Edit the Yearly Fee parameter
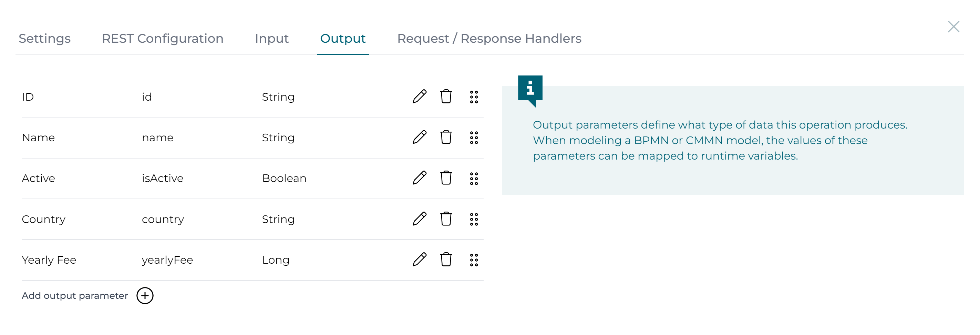The width and height of the screenshot is (980, 335). [x=419, y=260]
